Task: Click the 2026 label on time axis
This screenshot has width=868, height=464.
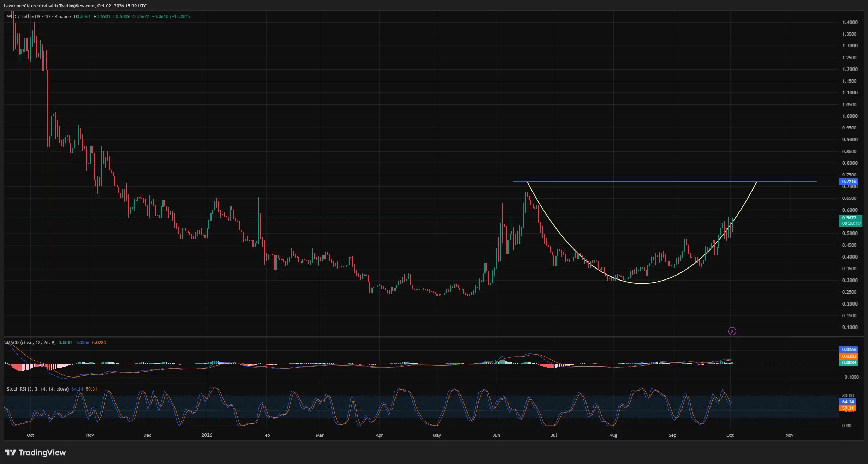Action: click(x=207, y=435)
